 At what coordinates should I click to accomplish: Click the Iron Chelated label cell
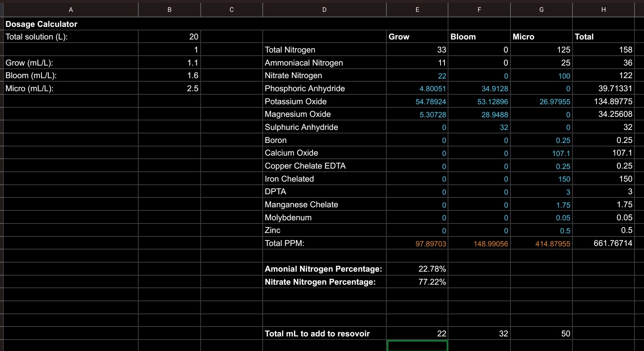(x=324, y=179)
